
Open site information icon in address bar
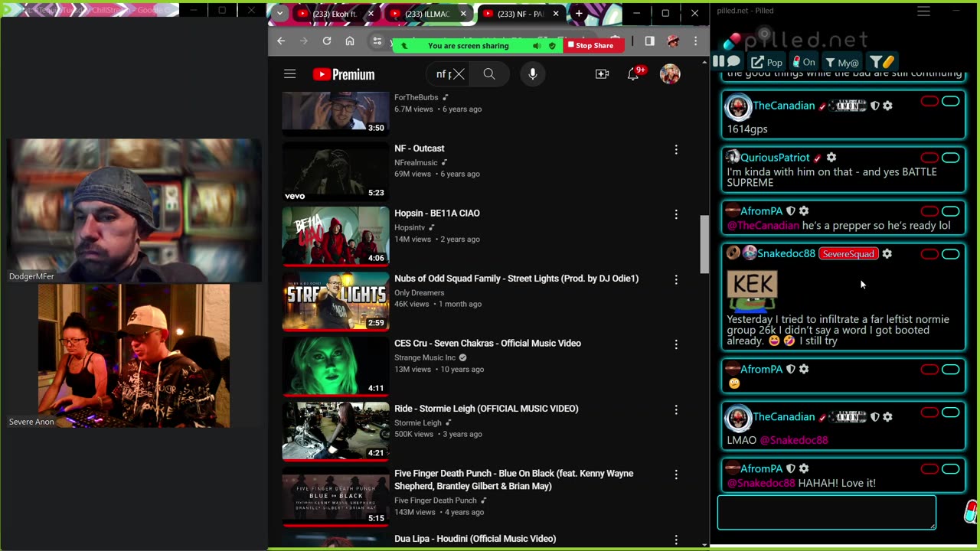[x=377, y=41]
